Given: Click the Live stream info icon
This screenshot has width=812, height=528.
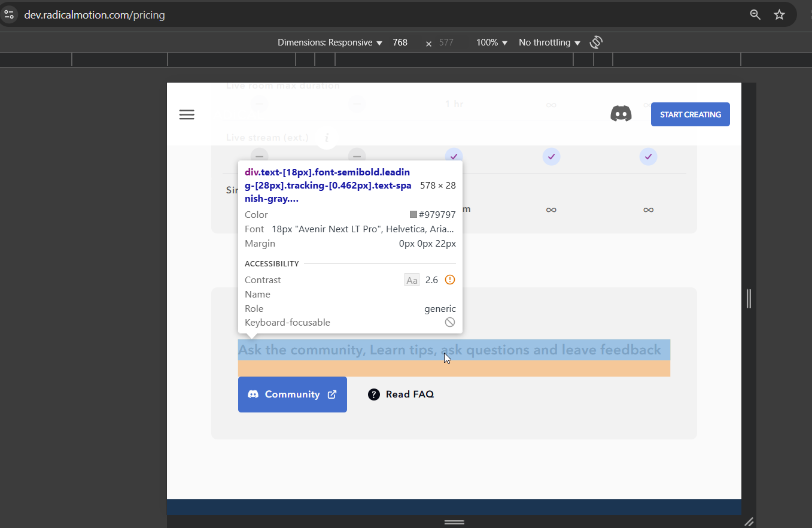Looking at the screenshot, I should click(x=326, y=138).
